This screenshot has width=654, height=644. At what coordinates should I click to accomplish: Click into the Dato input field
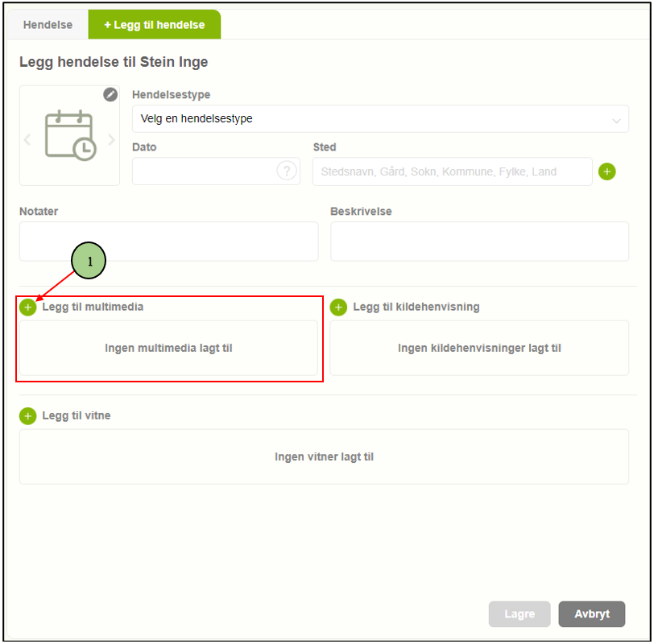204,171
